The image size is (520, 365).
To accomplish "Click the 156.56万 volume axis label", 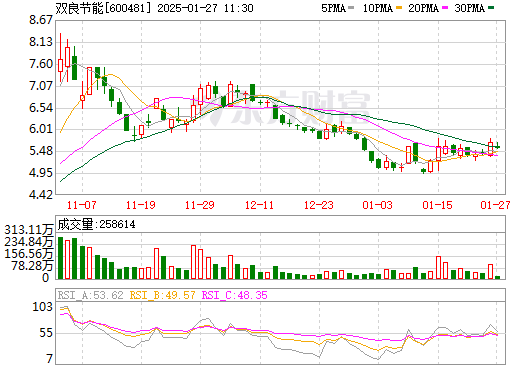I will pos(29,254).
